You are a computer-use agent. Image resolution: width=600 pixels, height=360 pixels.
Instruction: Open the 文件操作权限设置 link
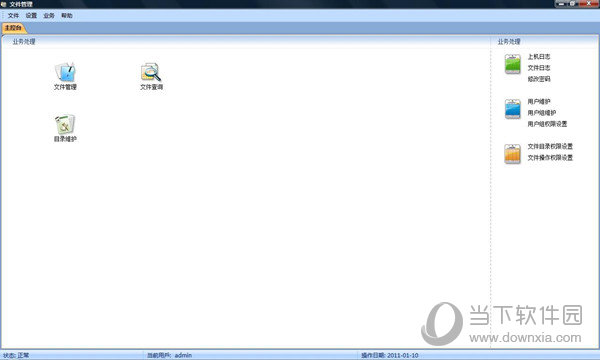pyautogui.click(x=550, y=157)
